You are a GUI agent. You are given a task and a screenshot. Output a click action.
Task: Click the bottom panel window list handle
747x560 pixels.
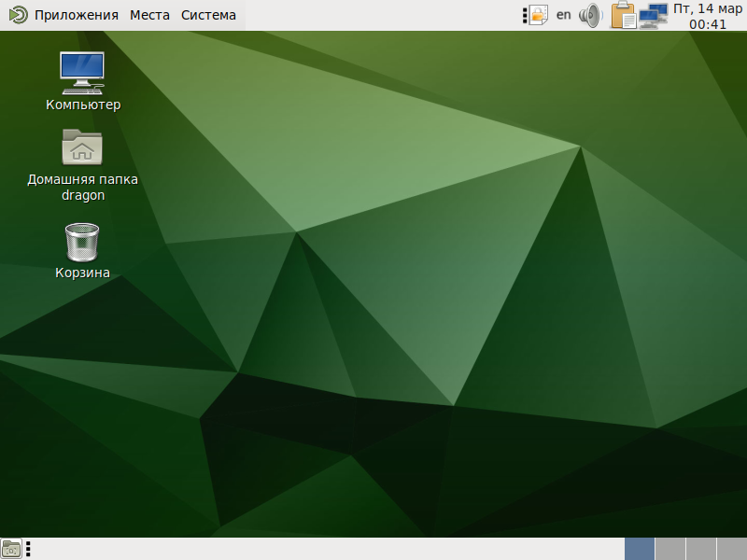tap(28, 549)
